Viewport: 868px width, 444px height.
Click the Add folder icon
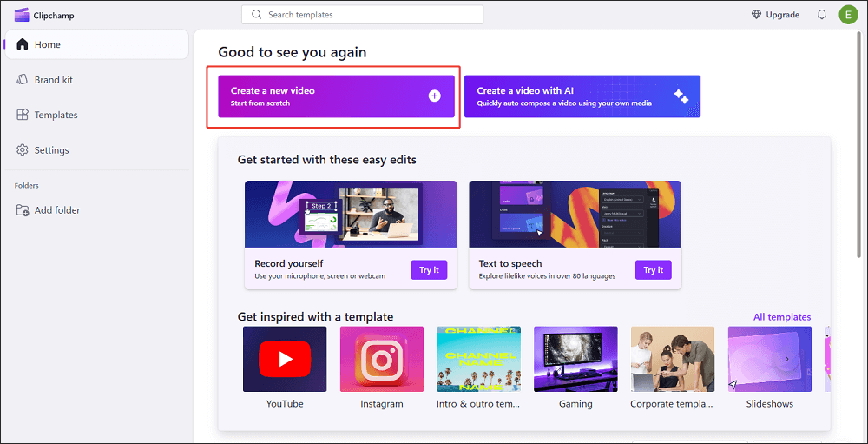coord(23,210)
